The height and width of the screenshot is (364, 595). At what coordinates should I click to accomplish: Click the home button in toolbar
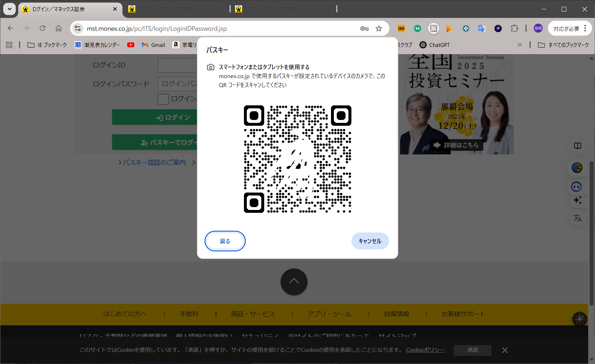[58, 28]
